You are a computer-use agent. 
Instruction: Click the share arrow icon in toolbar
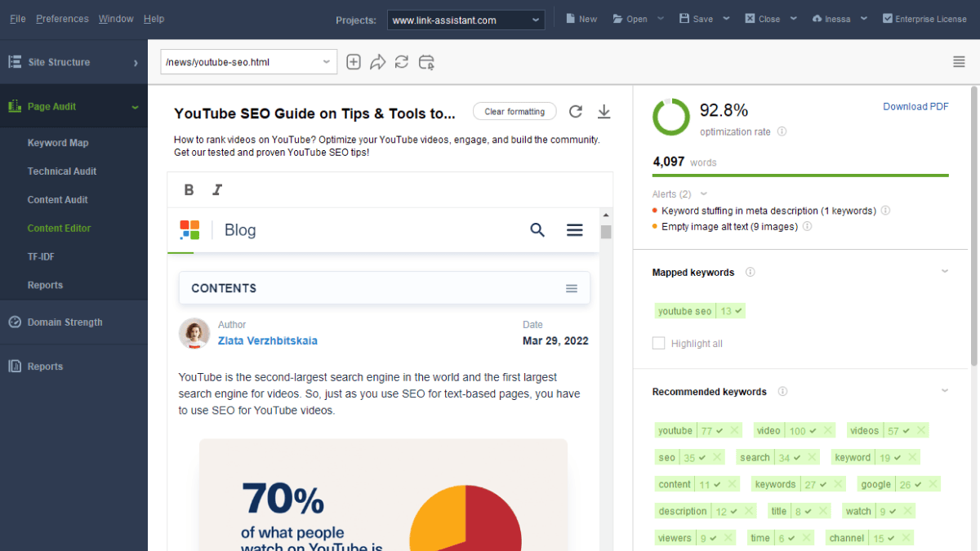click(377, 62)
